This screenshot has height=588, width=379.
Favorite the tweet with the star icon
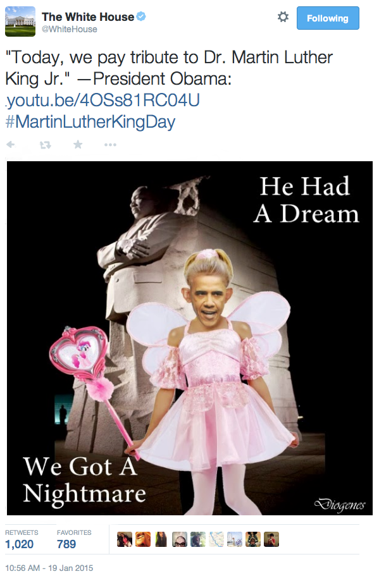pyautogui.click(x=78, y=144)
